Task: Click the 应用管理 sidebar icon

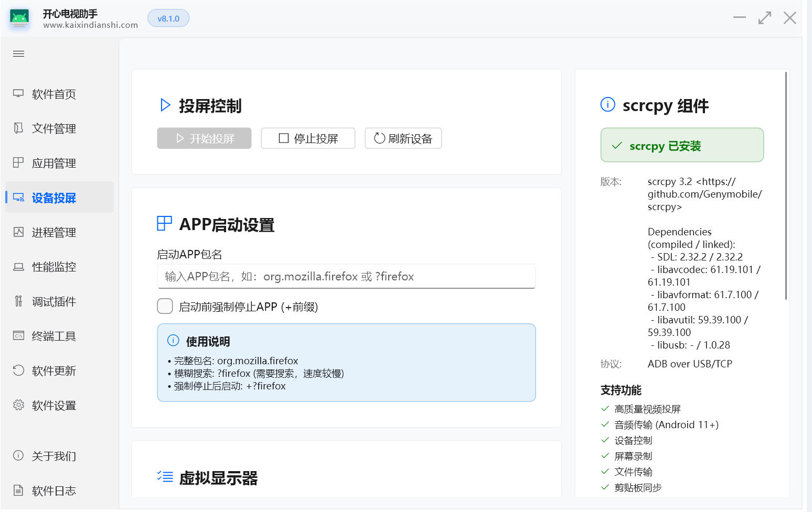Action: click(18, 163)
